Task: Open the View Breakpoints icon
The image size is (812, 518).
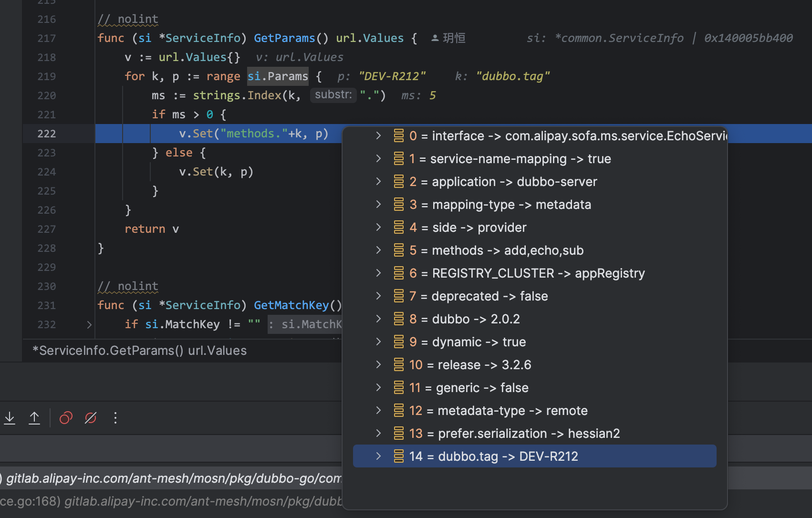Action: tap(66, 418)
